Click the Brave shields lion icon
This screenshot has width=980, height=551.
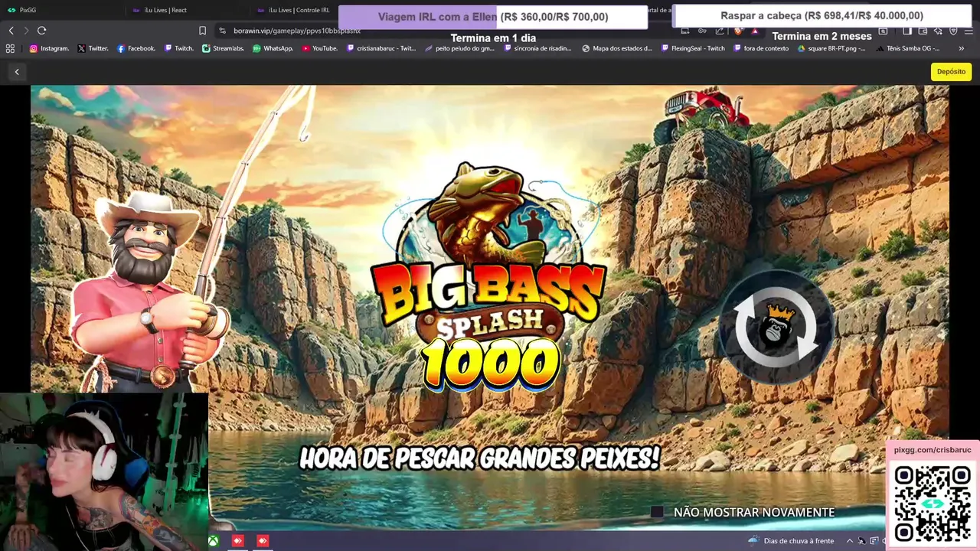738,31
